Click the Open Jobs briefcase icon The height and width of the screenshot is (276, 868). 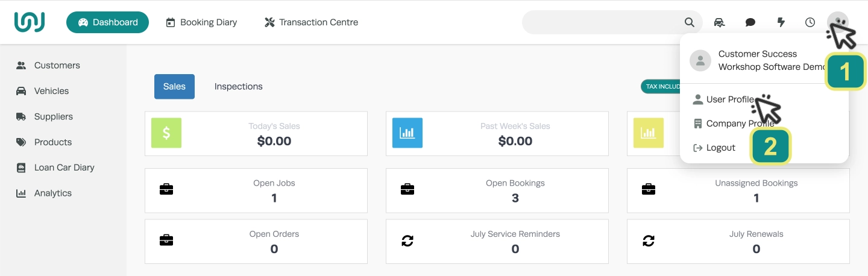166,190
